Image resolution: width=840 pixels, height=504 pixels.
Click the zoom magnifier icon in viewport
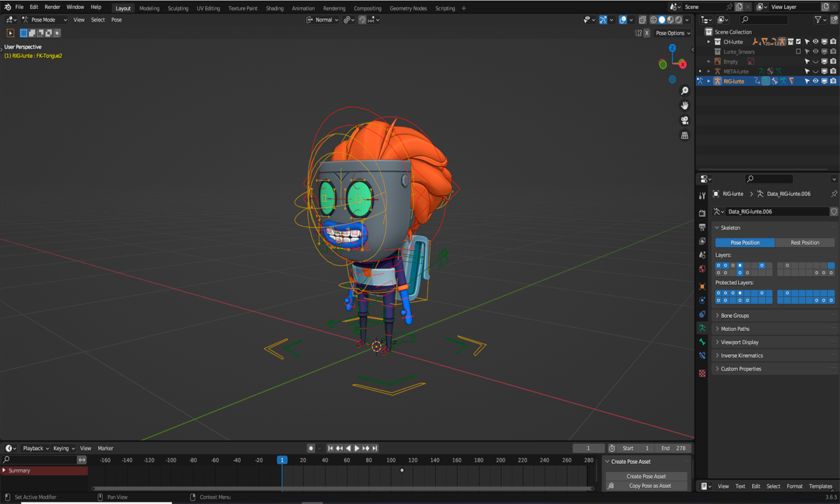pos(685,91)
